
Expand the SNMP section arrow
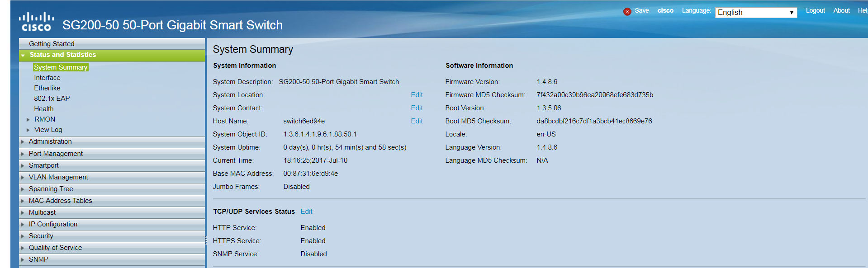(23, 260)
